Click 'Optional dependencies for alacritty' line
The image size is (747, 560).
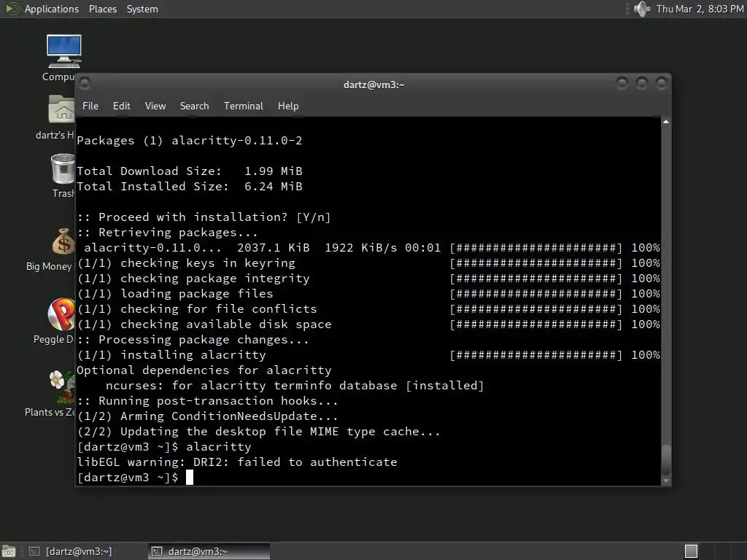[x=204, y=370]
